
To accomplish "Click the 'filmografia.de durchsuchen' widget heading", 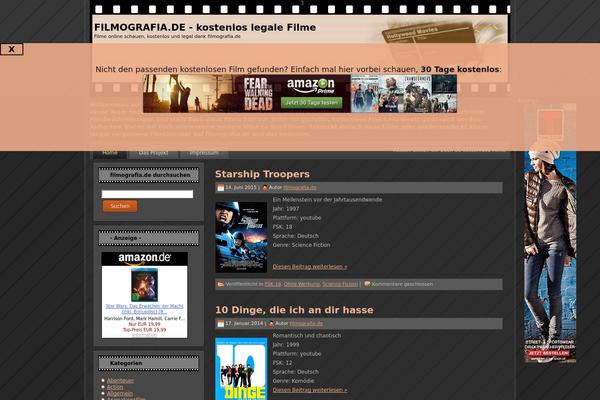I will 148,175.
